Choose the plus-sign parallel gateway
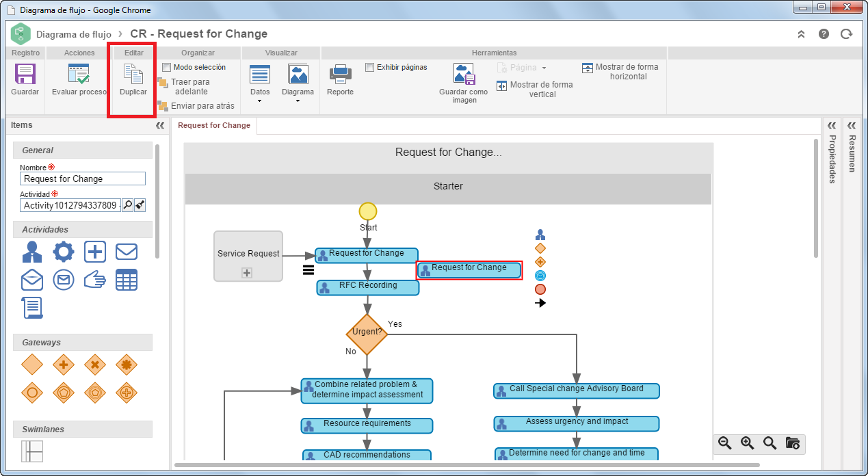Image resolution: width=868 pixels, height=476 pixels. (64, 365)
